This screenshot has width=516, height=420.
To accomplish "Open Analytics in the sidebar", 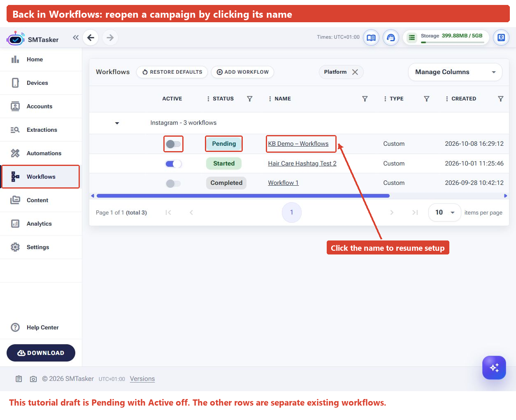I will point(41,224).
